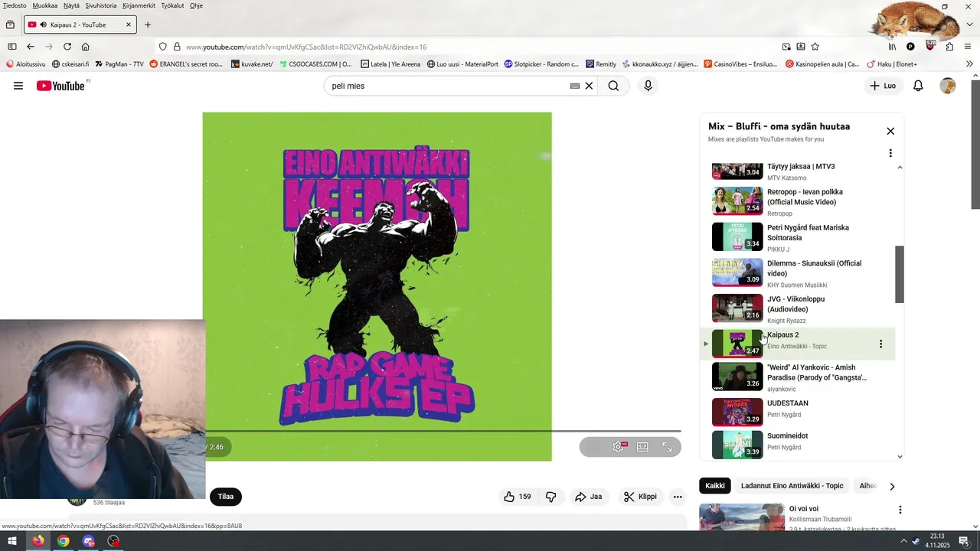Click the Jaa share button
Image resolution: width=980 pixels, height=551 pixels.
click(x=589, y=497)
